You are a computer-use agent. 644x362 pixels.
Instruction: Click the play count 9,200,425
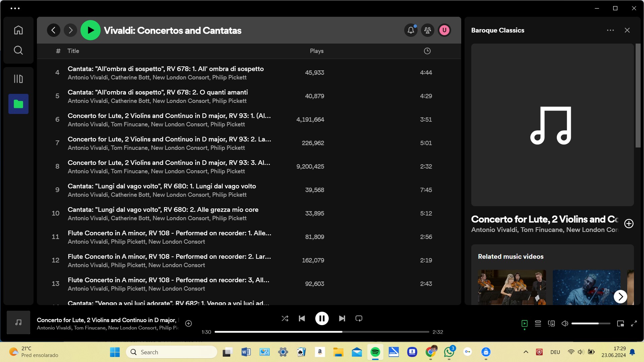(310, 167)
